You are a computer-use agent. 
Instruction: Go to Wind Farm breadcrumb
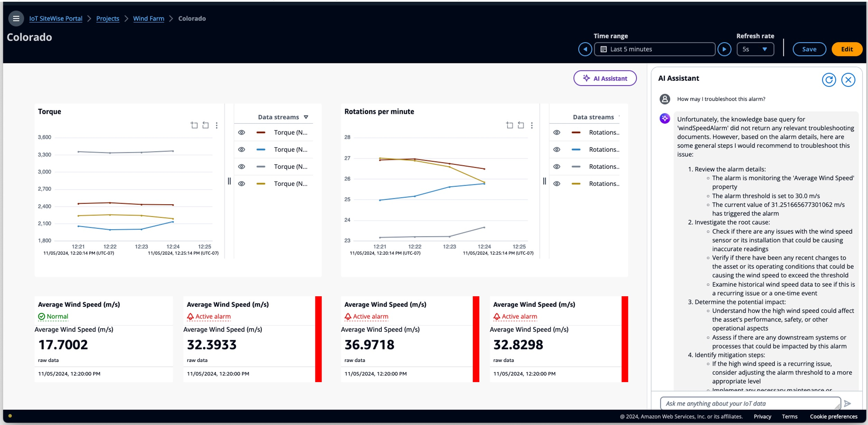(x=149, y=18)
